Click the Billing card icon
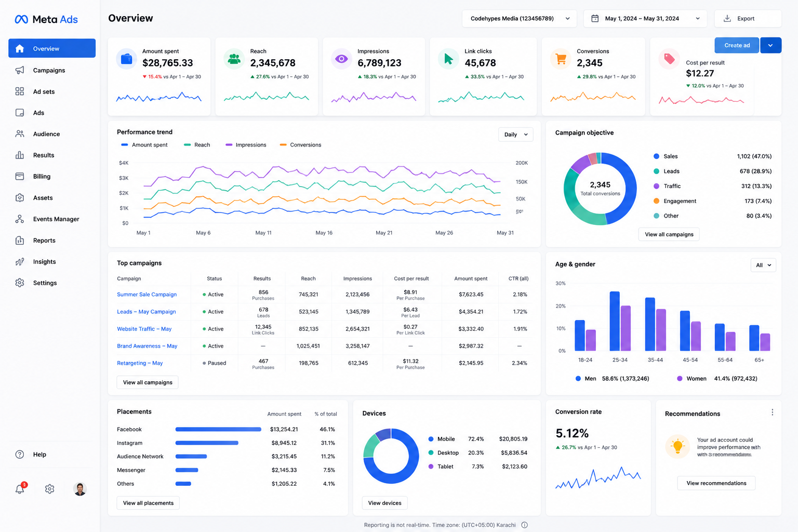Screen dimensions: 798x532 (x=20, y=177)
